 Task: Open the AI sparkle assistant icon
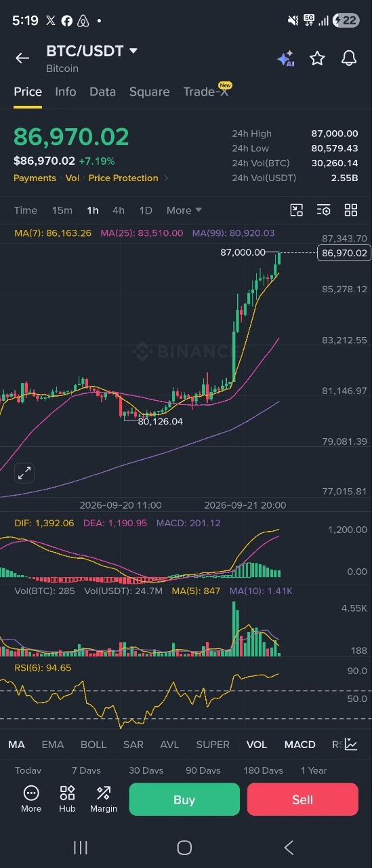coord(285,58)
